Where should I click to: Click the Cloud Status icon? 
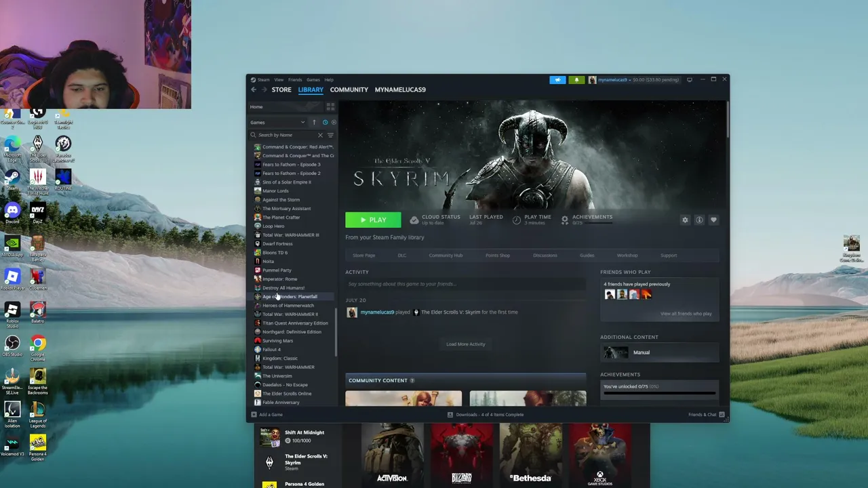414,220
